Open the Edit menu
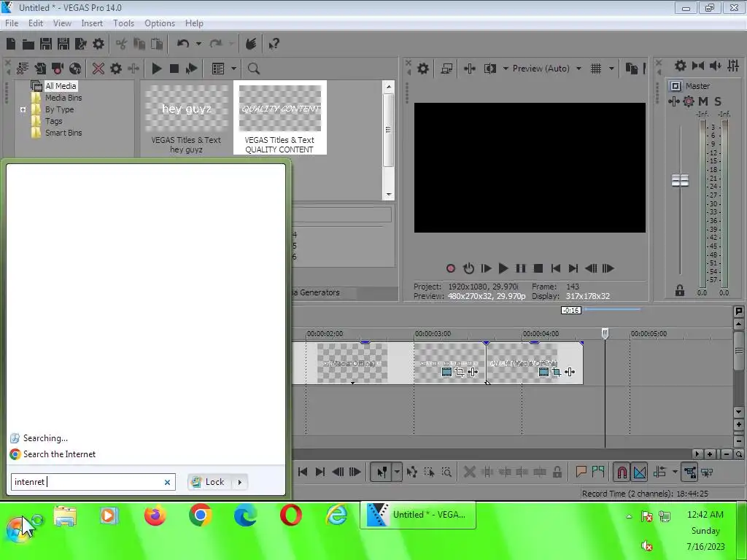The height and width of the screenshot is (560, 747). (x=36, y=23)
